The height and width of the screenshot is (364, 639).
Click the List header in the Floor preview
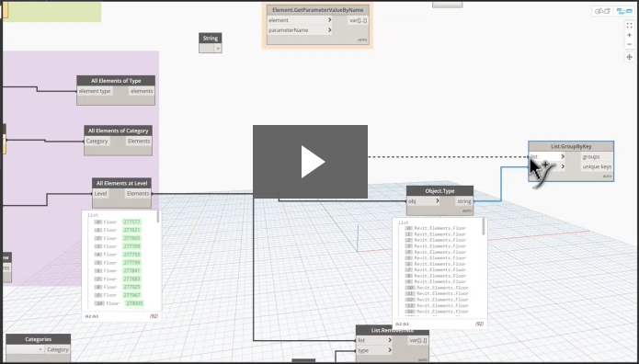(93, 215)
